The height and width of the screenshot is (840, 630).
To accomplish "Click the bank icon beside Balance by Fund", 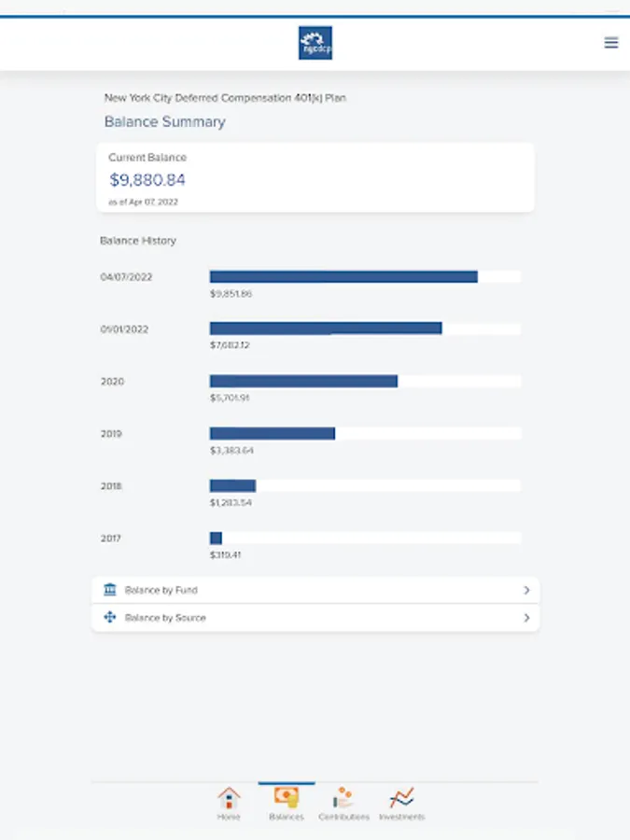I will 110,590.
